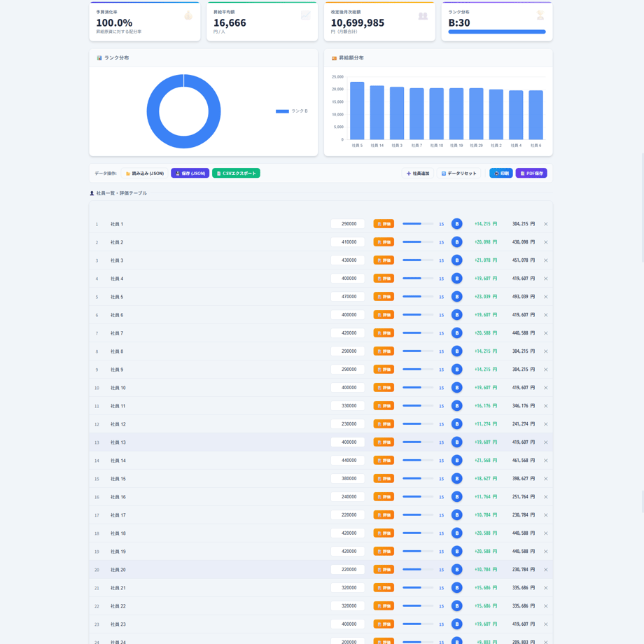Remove 社員 3 using its X icon
Viewport: 644px width, 644px height.
coord(545,260)
